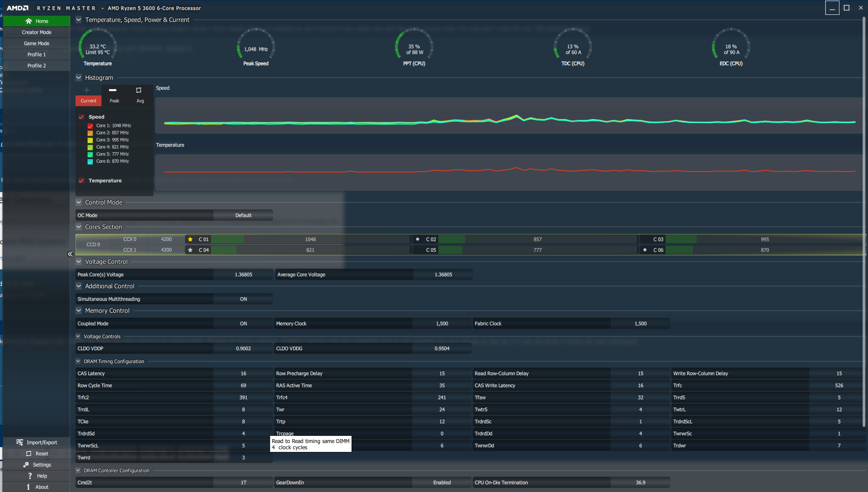Collapse sidebar with the double-chevron icon

tap(70, 254)
